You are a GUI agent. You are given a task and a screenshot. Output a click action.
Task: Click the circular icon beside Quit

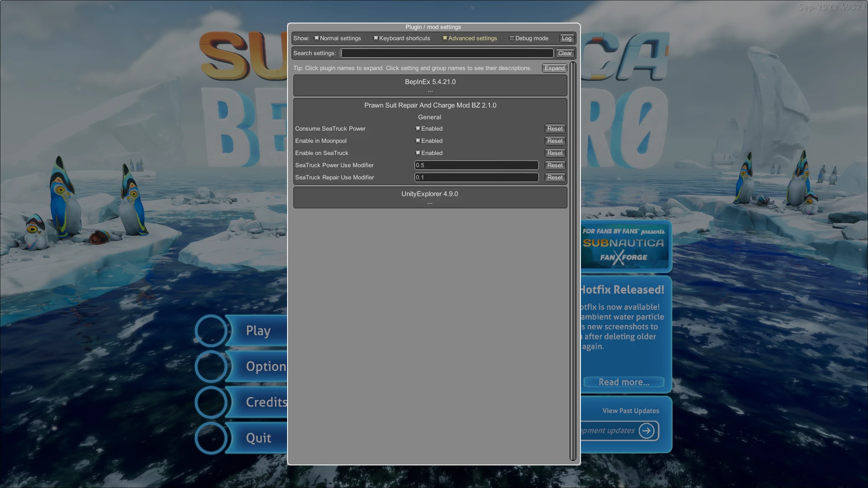(x=211, y=438)
